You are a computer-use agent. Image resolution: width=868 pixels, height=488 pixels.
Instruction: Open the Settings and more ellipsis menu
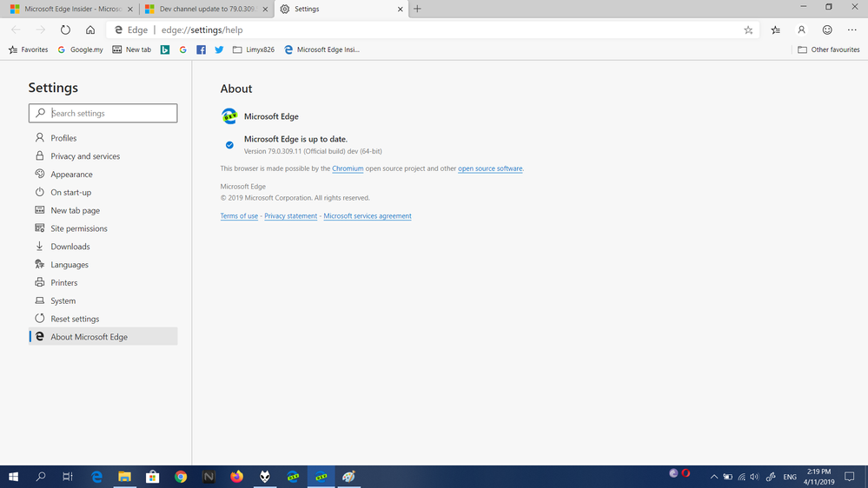point(852,30)
